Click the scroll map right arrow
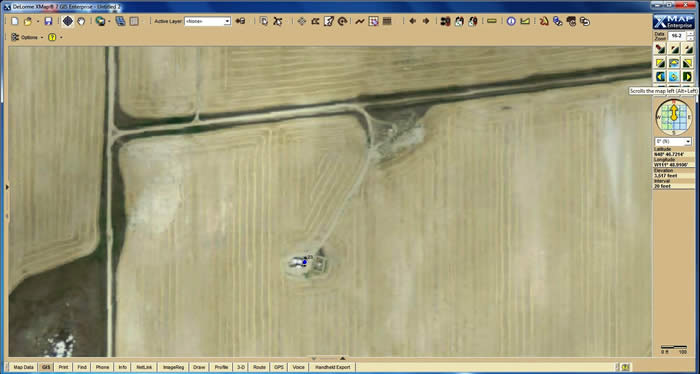The image size is (700, 374). tap(687, 76)
